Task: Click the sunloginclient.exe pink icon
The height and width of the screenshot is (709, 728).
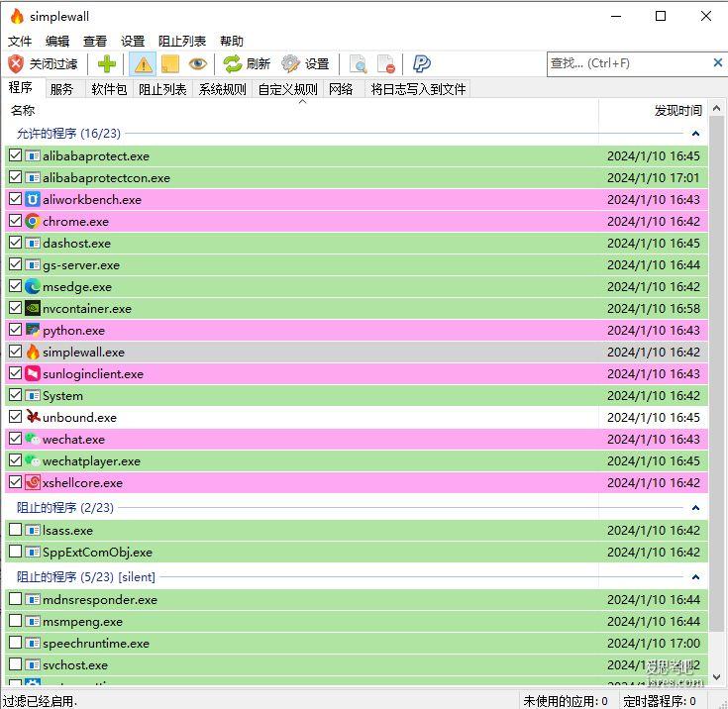Action: coord(32,373)
